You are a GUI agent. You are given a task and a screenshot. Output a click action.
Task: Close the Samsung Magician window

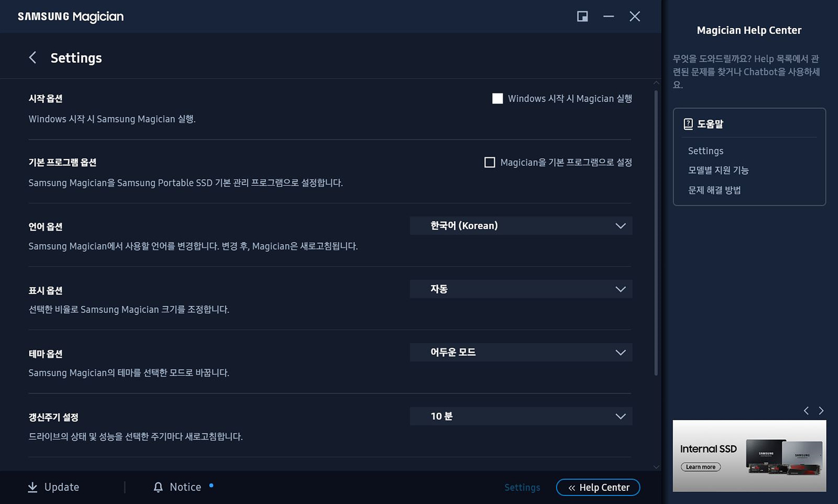(635, 16)
